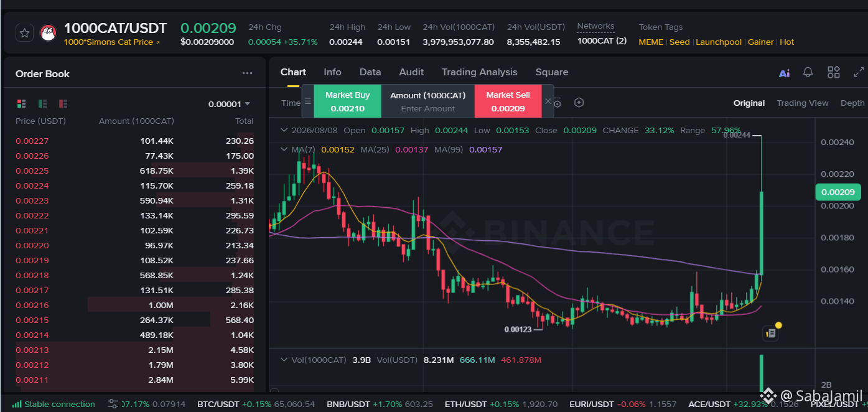Viewport: 868px width, 412px height.
Task: Focus the Enter Amount field
Action: 427,108
